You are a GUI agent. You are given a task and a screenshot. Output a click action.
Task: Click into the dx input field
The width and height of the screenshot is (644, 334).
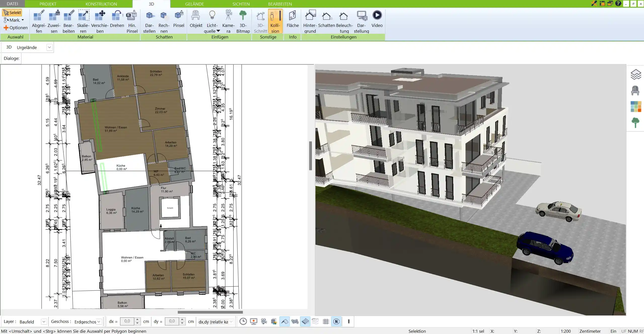(x=127, y=321)
